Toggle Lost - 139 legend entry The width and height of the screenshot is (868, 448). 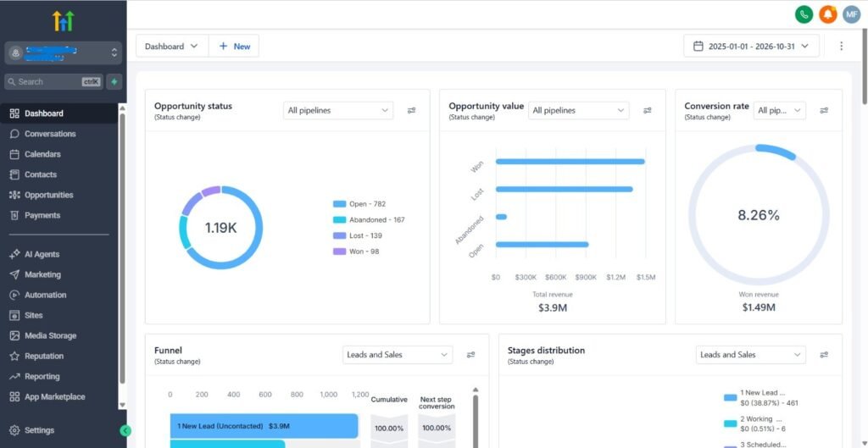pos(358,235)
